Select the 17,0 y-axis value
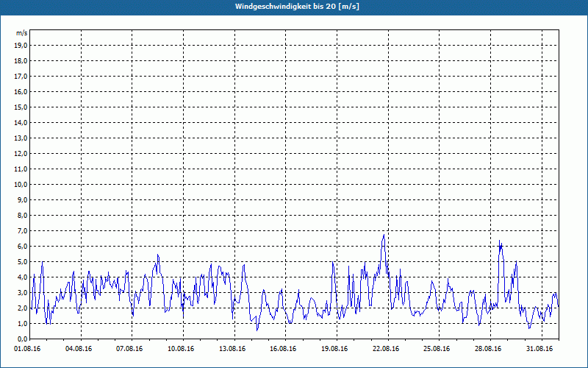Screen dimensions: 588x368 click(x=21, y=77)
